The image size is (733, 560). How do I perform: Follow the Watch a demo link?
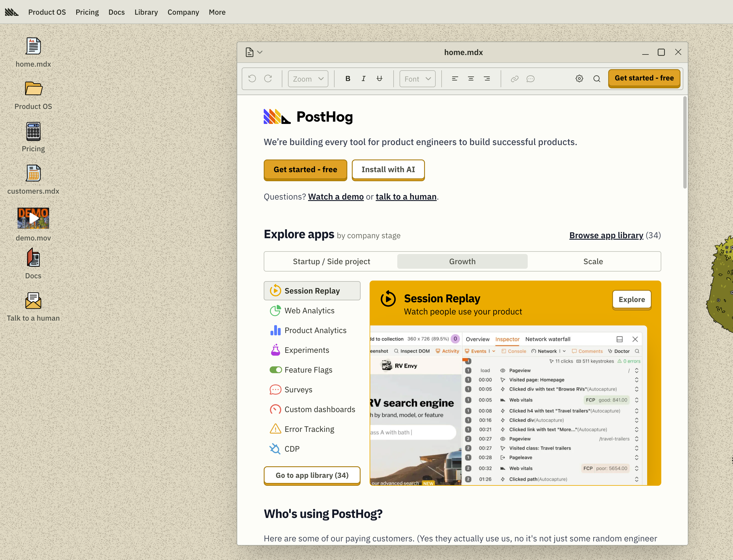pyautogui.click(x=335, y=197)
